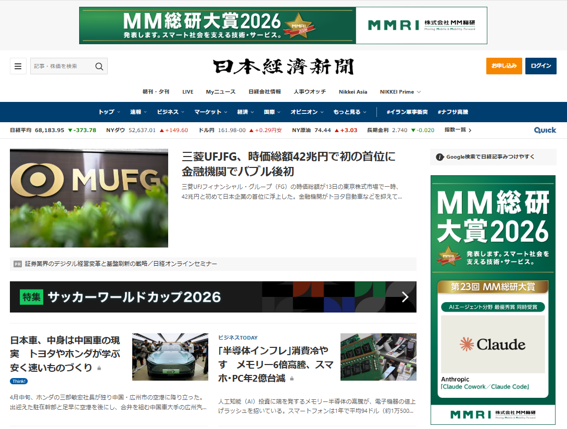
Task: Open 人事ウオッチ
Action: click(310, 92)
